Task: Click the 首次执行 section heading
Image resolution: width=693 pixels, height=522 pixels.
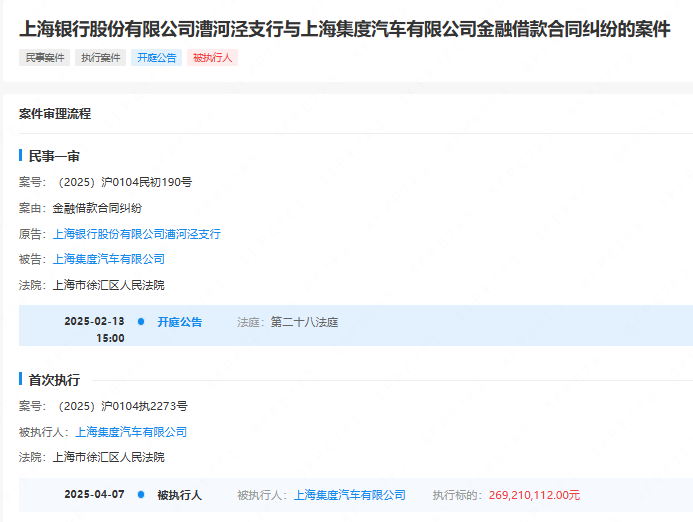Action: click(54, 380)
